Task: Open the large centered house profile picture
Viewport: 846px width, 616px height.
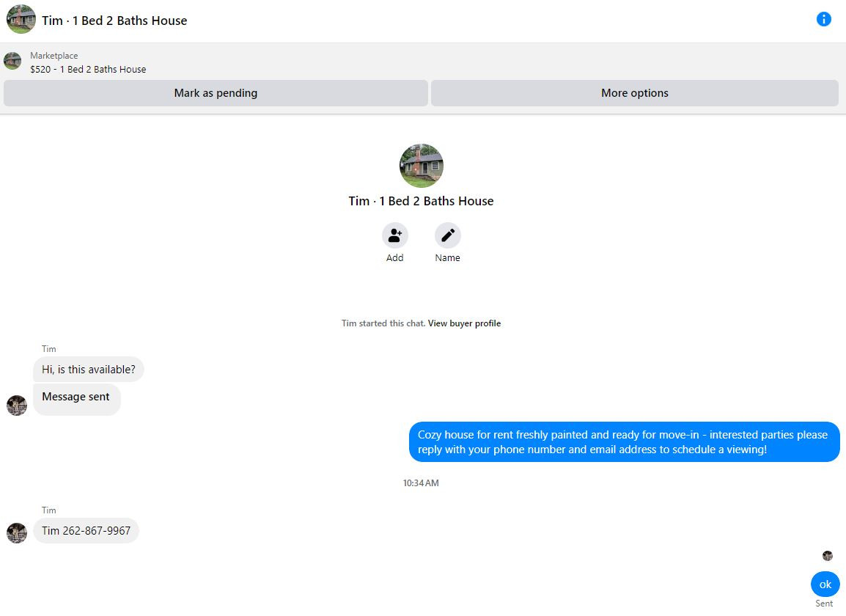Action: 422,166
